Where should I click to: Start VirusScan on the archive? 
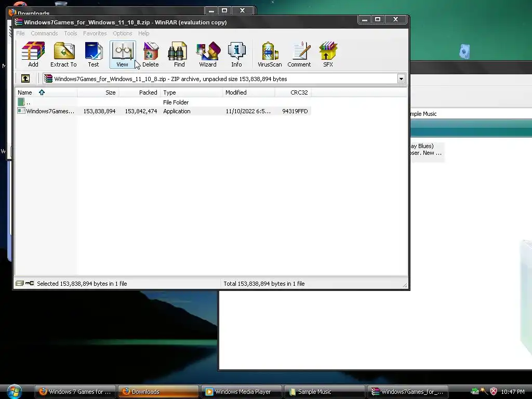pyautogui.click(x=270, y=54)
